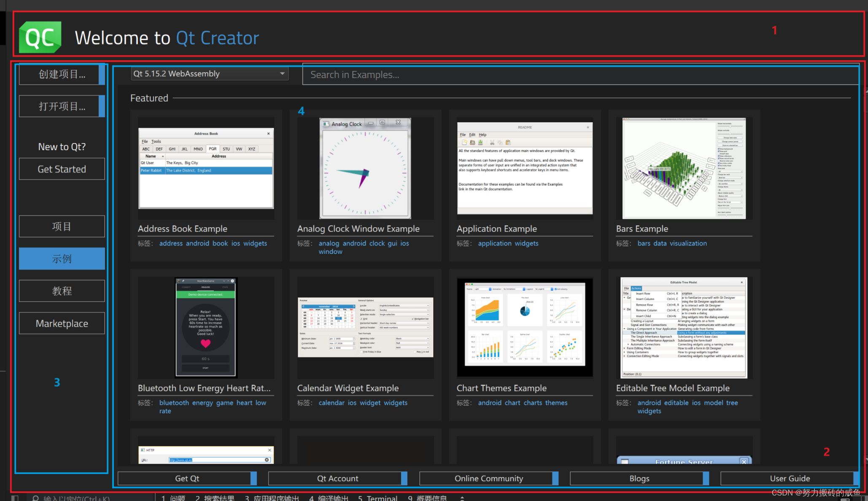Open the Online Community link button
868x501 pixels.
488,478
